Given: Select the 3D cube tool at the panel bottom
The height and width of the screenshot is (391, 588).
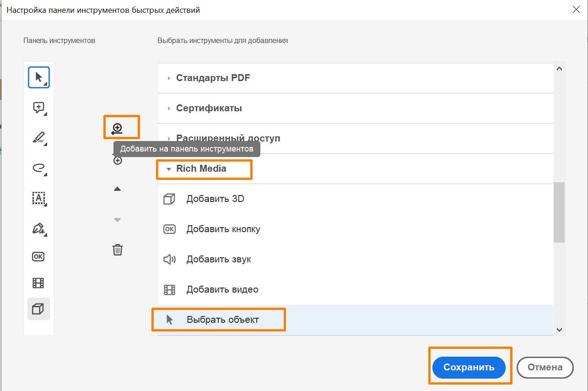Looking at the screenshot, I should [x=38, y=309].
